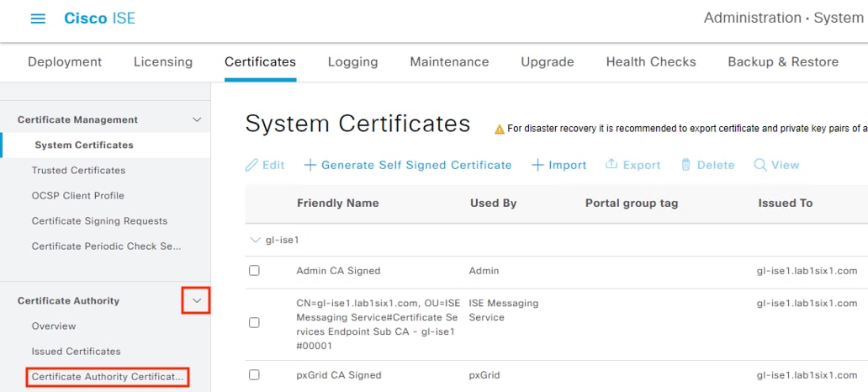Viewport: 868px width, 392px height.
Task: Sort by Friendly Name column header
Action: [337, 204]
